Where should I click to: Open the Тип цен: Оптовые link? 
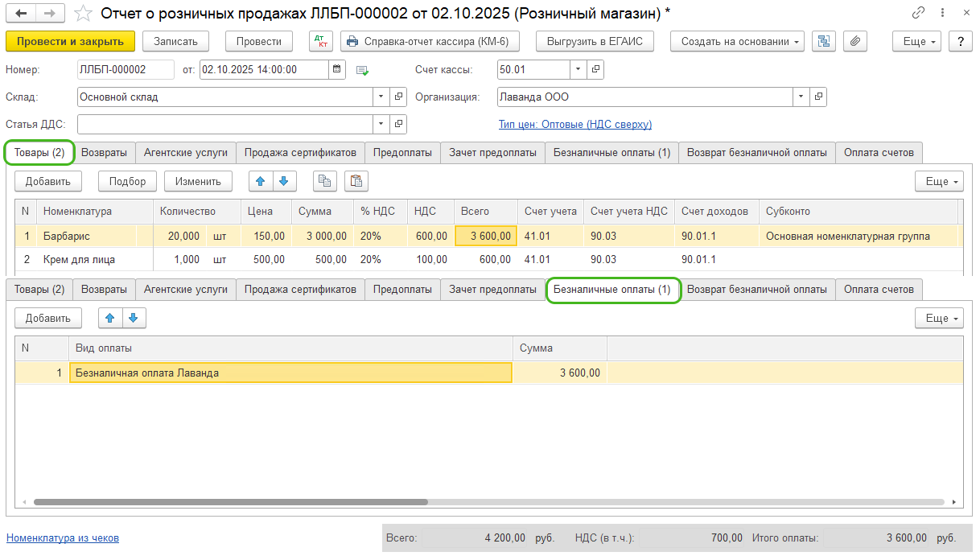574,125
